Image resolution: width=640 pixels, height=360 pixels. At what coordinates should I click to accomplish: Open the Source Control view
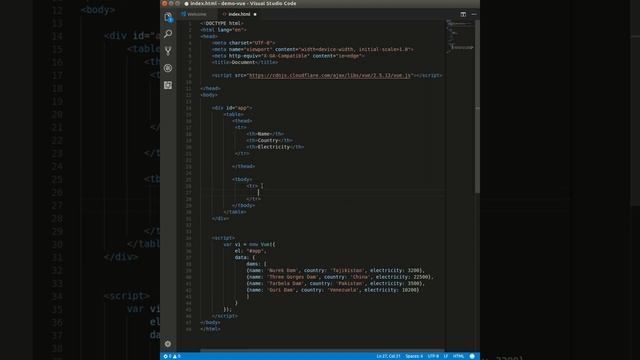pos(168,51)
